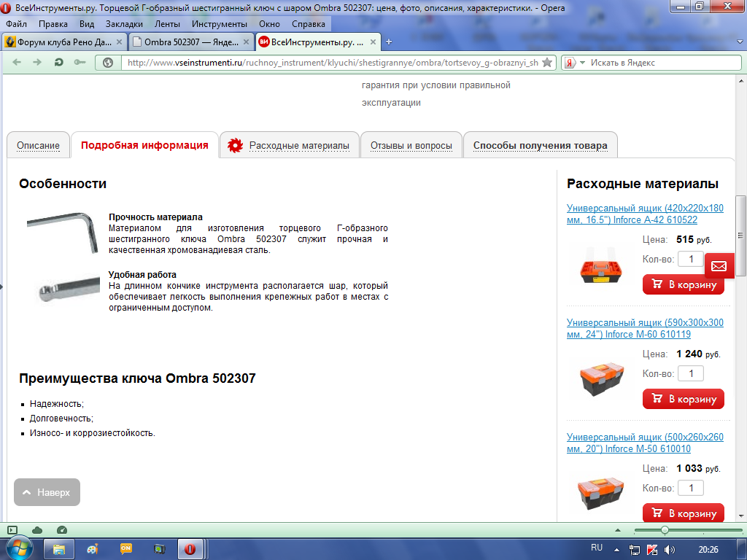The image size is (747, 560).
Task: Open a new tab with the plus button
Action: point(389,42)
